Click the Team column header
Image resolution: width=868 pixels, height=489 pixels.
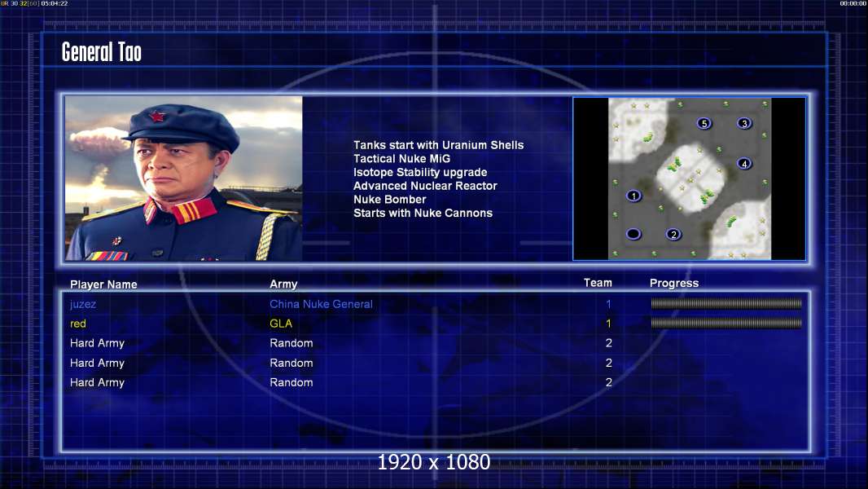598,283
